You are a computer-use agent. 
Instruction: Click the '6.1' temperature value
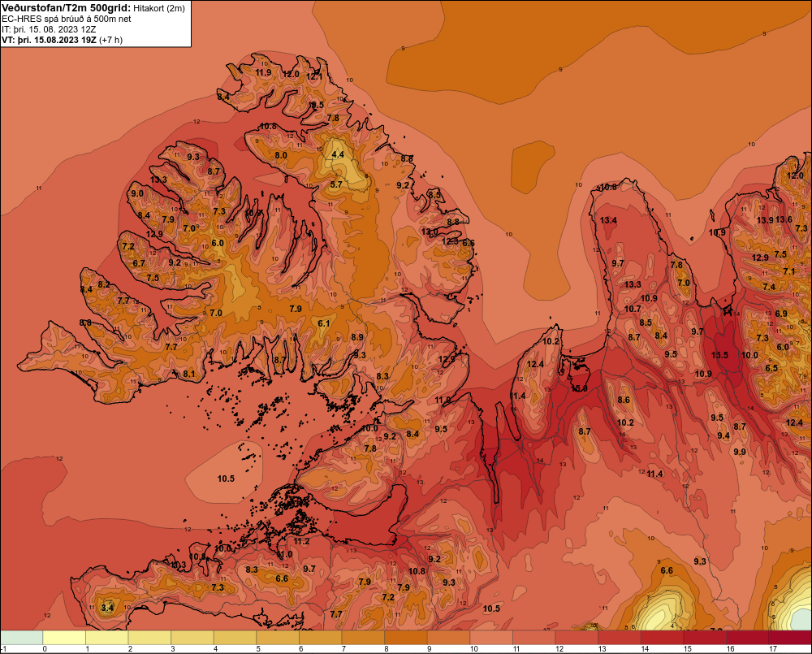point(324,323)
